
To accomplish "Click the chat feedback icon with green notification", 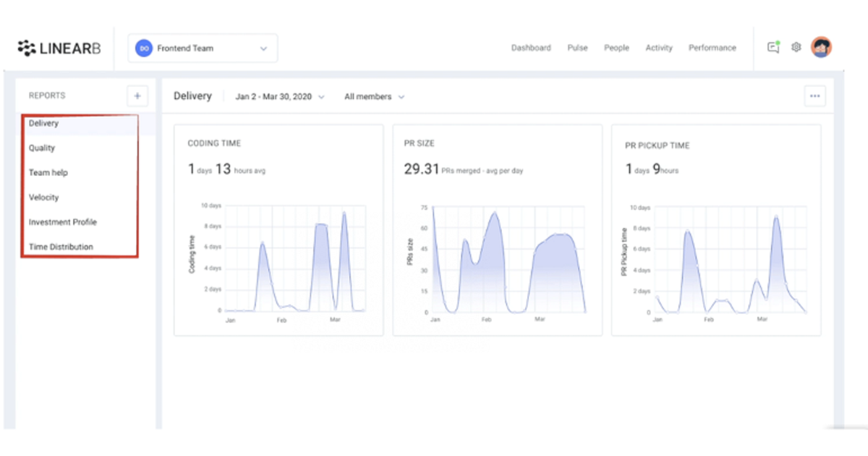I will coord(773,47).
